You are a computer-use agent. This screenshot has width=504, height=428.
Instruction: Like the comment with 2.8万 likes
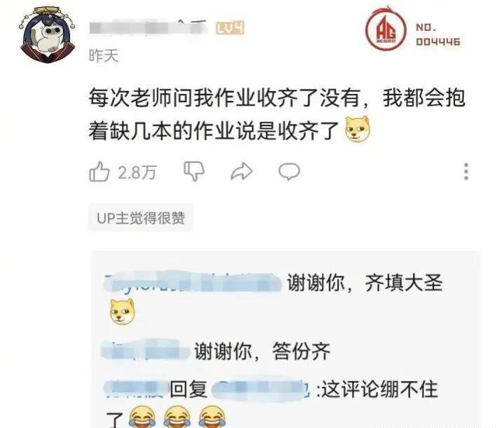(99, 171)
